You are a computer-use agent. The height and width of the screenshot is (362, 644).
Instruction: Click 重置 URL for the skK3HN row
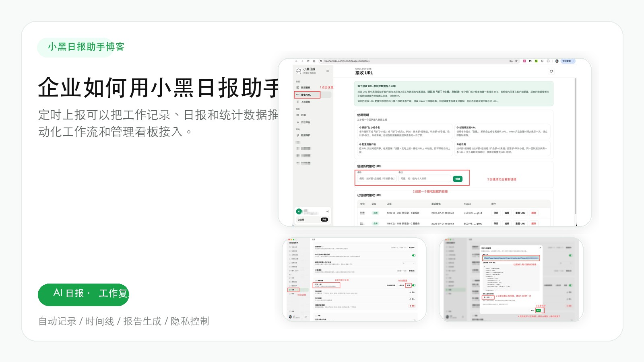click(x=520, y=213)
